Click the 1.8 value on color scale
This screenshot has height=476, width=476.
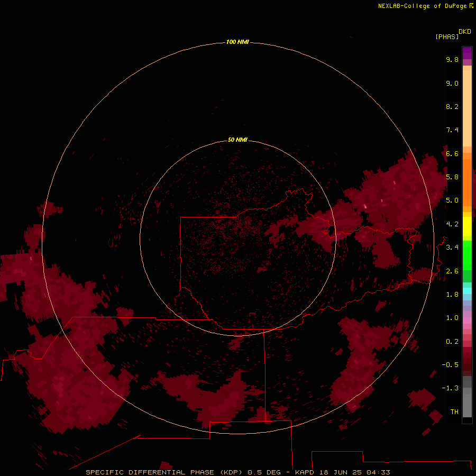(452, 295)
